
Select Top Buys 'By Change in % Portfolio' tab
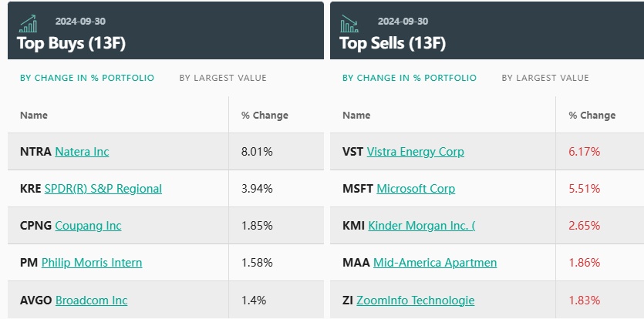pos(87,78)
